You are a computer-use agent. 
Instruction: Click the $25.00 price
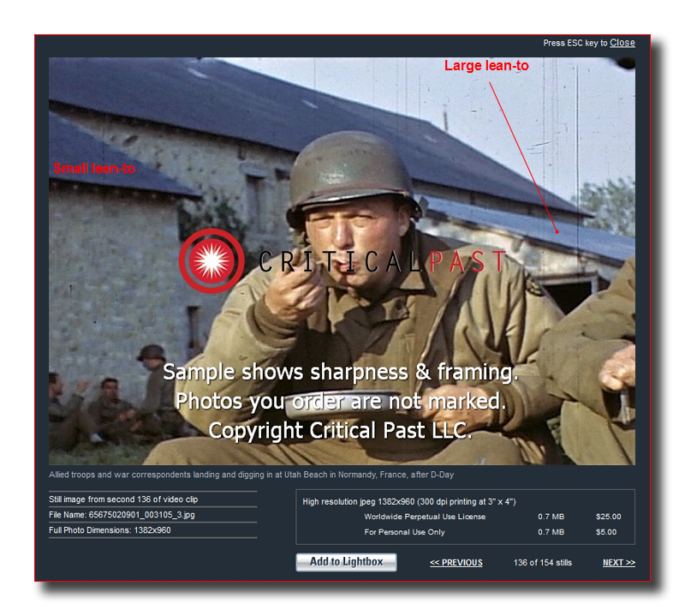point(608,517)
